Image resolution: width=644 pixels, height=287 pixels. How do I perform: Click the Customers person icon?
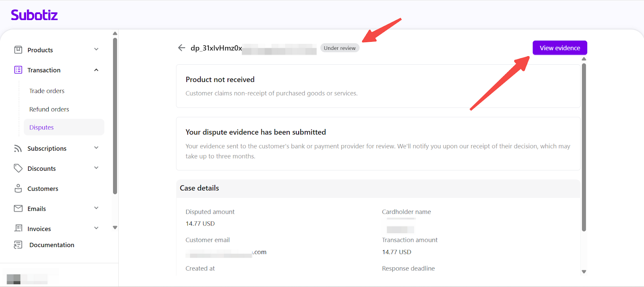(x=18, y=189)
